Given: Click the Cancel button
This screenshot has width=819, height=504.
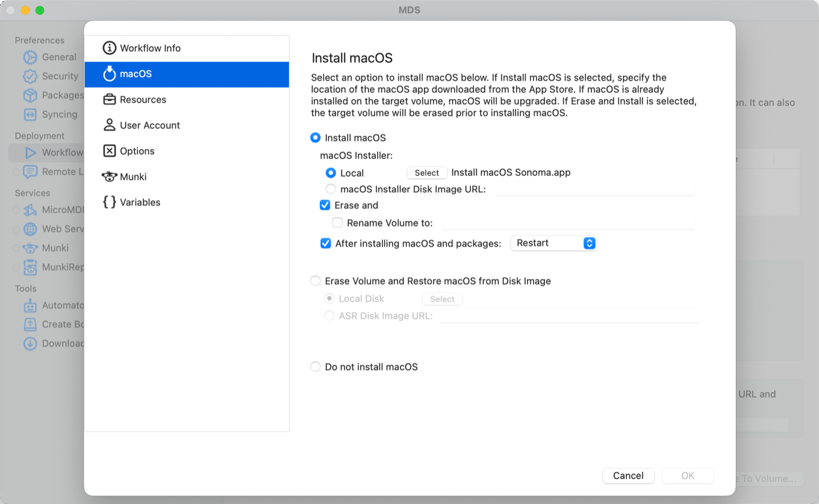Looking at the screenshot, I should [x=628, y=476].
